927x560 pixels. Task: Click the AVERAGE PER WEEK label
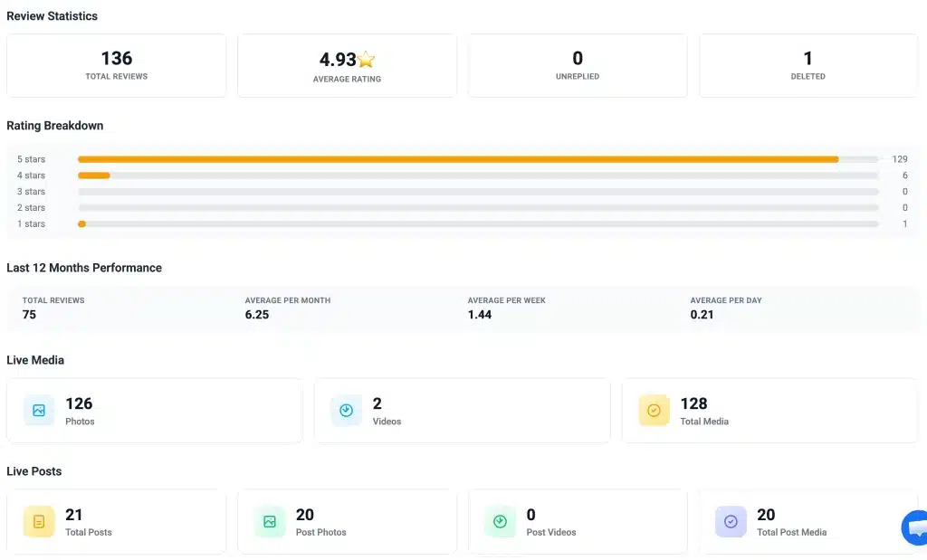507,300
